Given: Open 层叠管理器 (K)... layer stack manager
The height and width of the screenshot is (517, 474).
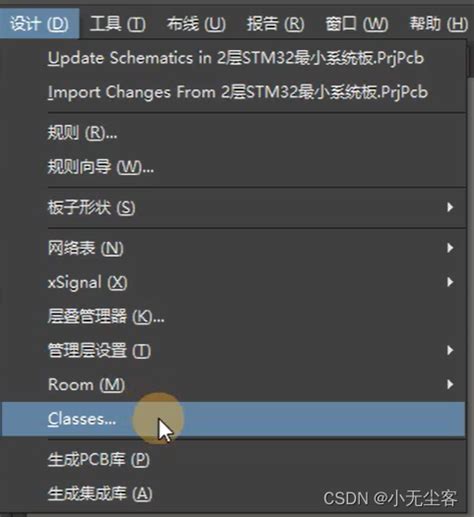Looking at the screenshot, I should coord(106,316).
